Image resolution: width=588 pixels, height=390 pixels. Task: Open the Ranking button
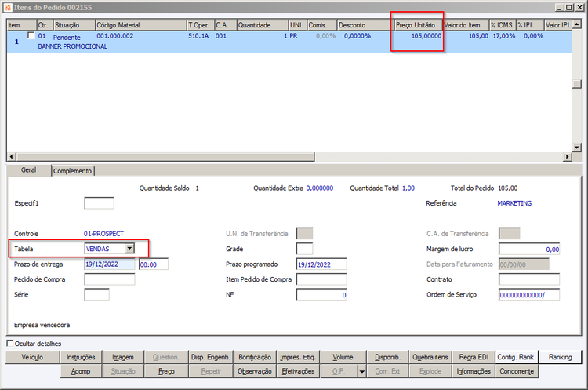tap(561, 357)
